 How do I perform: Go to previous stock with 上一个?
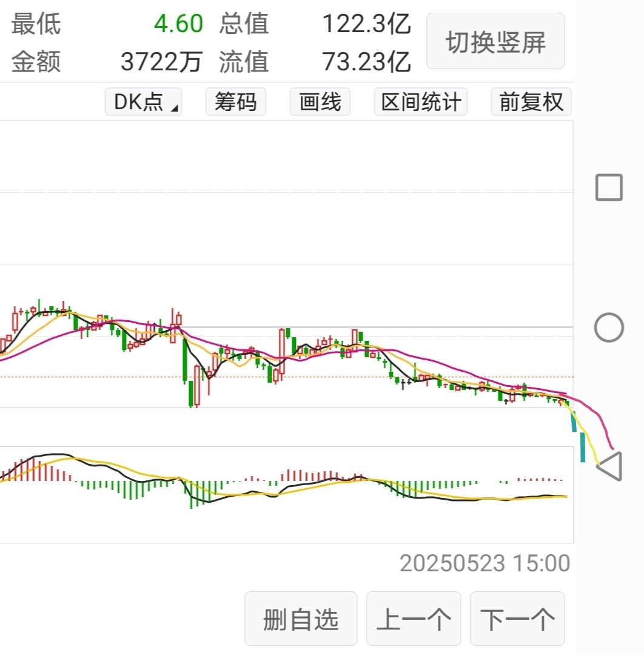click(x=414, y=619)
